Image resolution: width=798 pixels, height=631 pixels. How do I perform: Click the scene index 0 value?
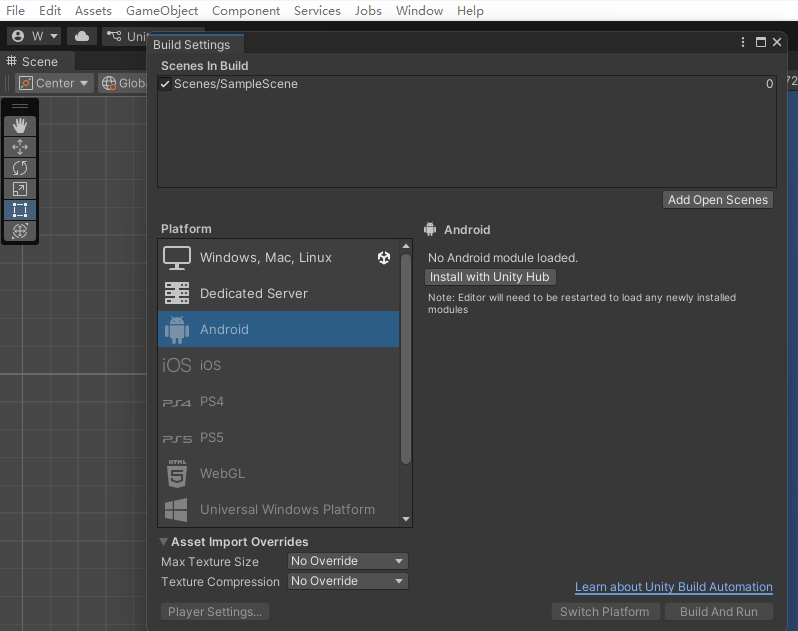[770, 84]
